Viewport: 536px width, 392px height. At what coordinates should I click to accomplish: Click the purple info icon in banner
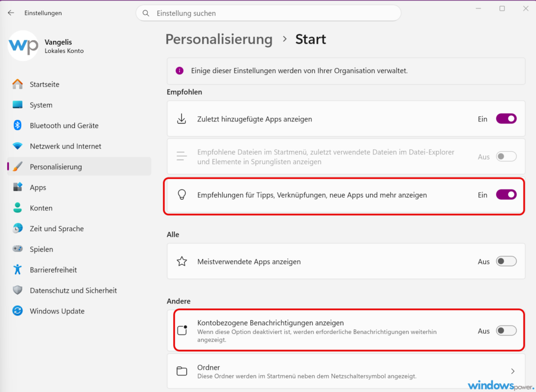[x=180, y=71]
